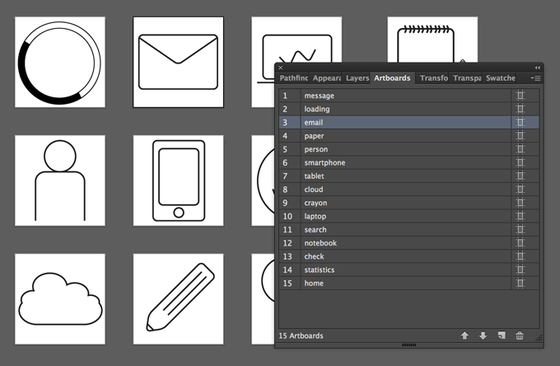Open artboard options icon for search
This screenshot has height=366, width=560.
[x=520, y=229]
